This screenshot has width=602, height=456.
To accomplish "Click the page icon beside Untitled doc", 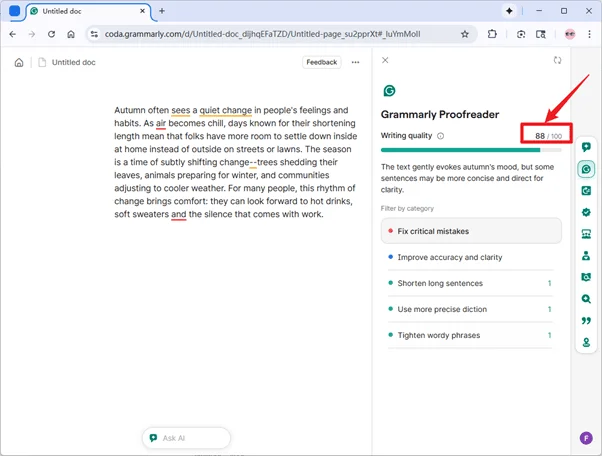I will click(x=42, y=63).
